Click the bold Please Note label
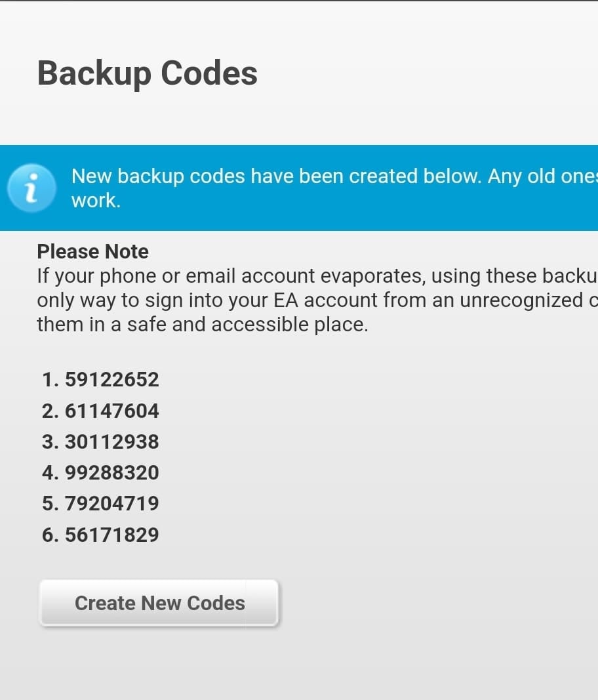The height and width of the screenshot is (700, 598). coord(92,252)
